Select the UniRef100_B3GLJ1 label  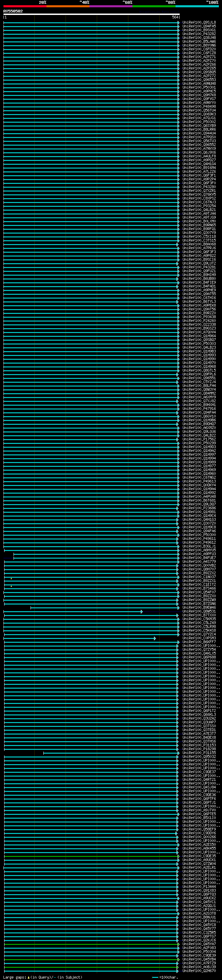click(199, 546)
